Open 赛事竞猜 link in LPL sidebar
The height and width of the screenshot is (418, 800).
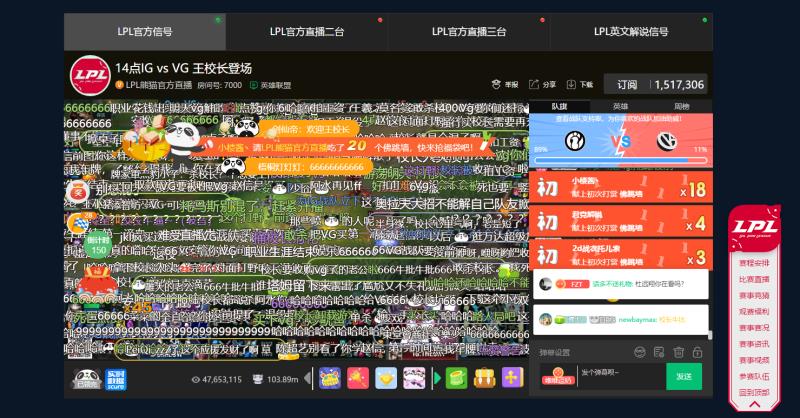pos(754,296)
